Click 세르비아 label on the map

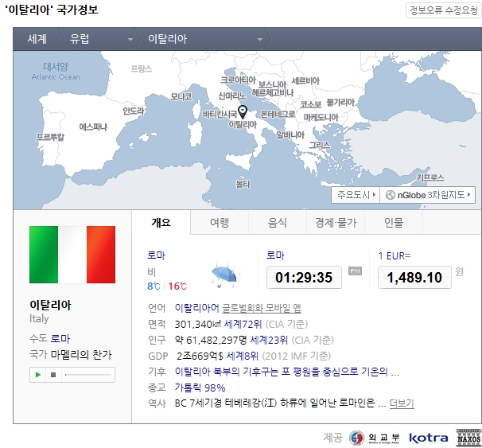305,80
